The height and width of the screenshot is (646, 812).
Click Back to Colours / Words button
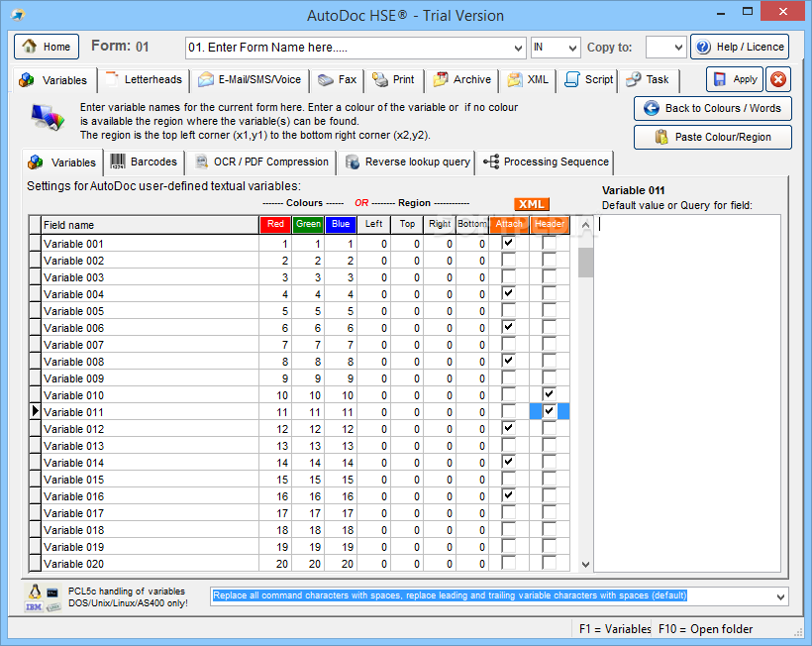[713, 108]
